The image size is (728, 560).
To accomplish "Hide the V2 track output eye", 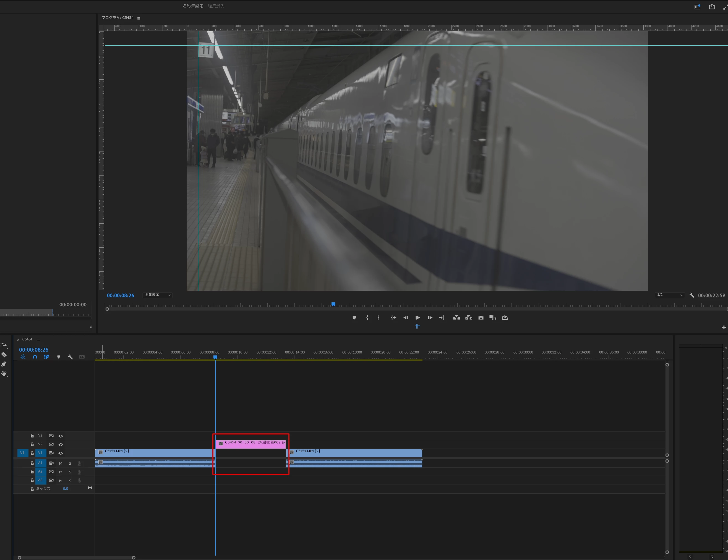I will pyautogui.click(x=61, y=444).
